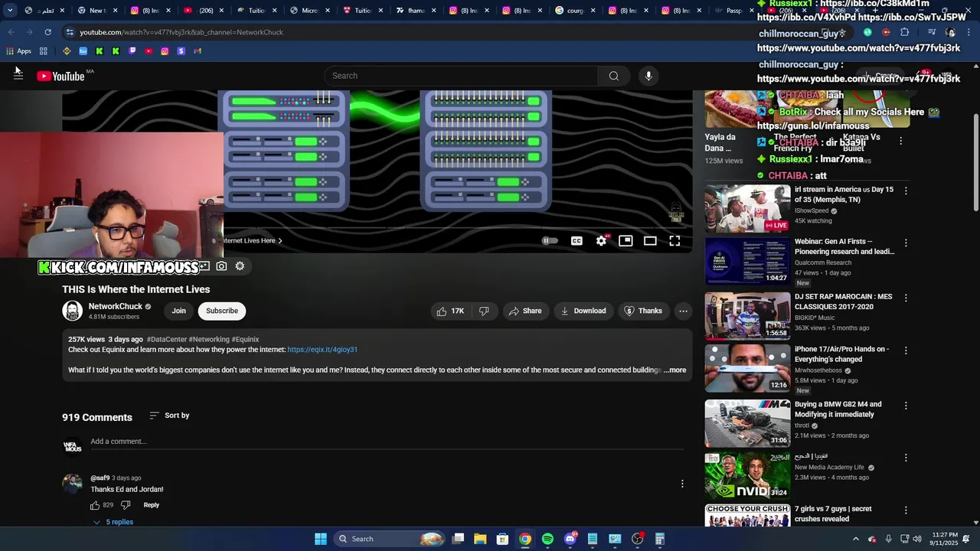980x551 pixels.
Task: Click the Share button under the video
Action: (524, 311)
